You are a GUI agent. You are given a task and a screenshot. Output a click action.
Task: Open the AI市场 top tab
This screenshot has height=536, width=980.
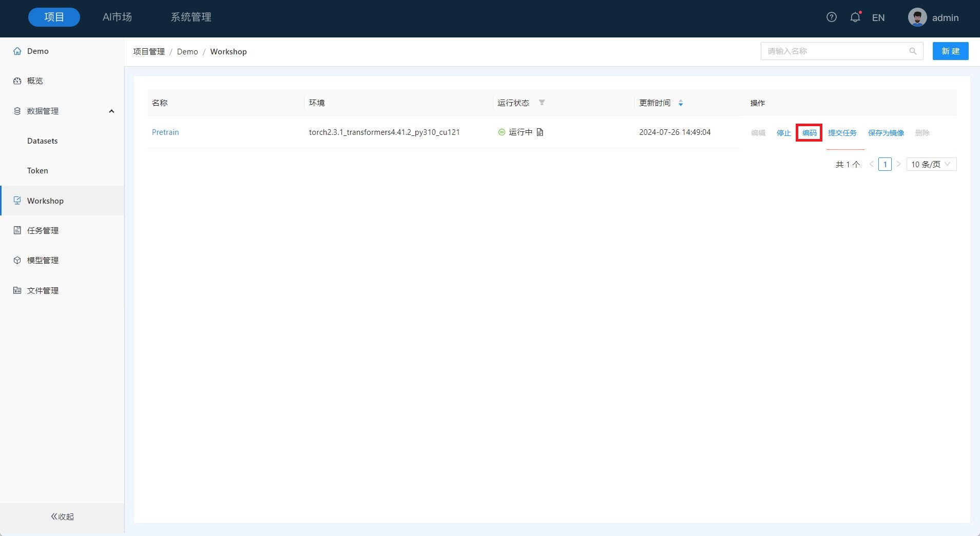coord(117,17)
